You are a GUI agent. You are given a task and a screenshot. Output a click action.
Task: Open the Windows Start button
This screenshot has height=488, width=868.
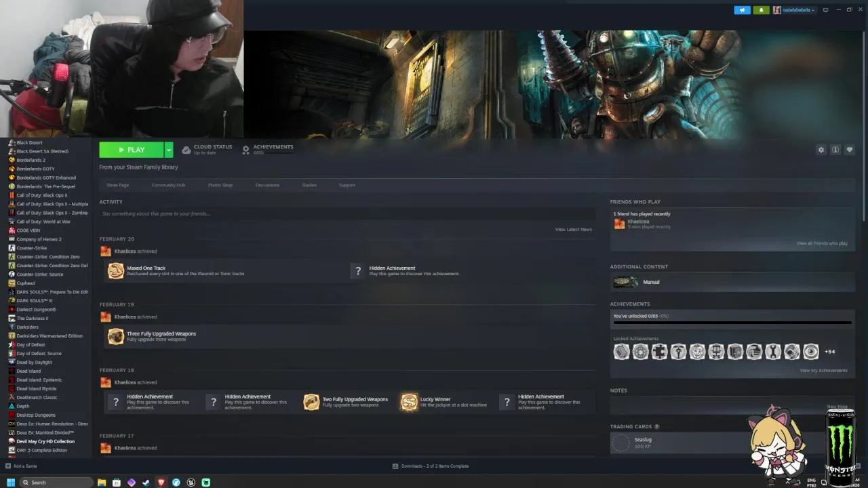coord(10,483)
